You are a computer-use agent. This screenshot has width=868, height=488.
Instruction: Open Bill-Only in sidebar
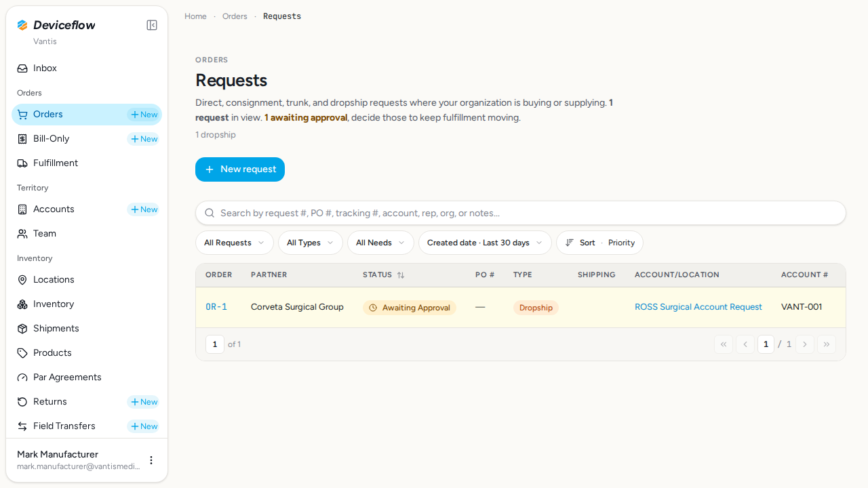click(x=52, y=139)
